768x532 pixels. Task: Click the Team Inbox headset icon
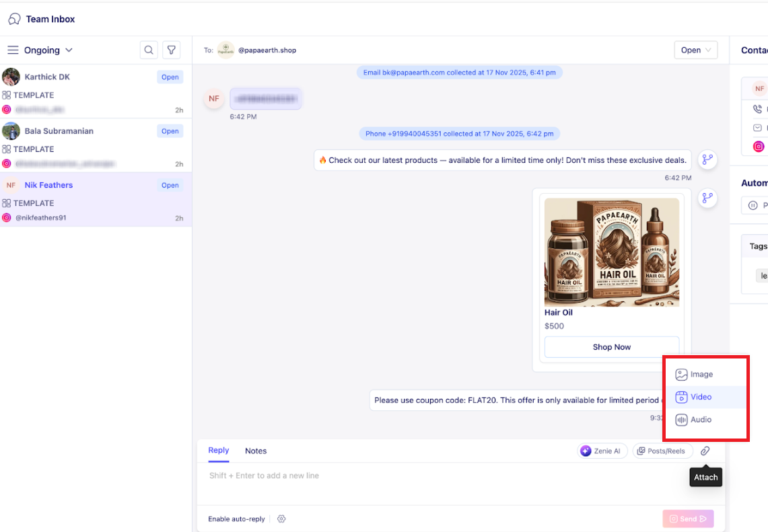click(14, 19)
